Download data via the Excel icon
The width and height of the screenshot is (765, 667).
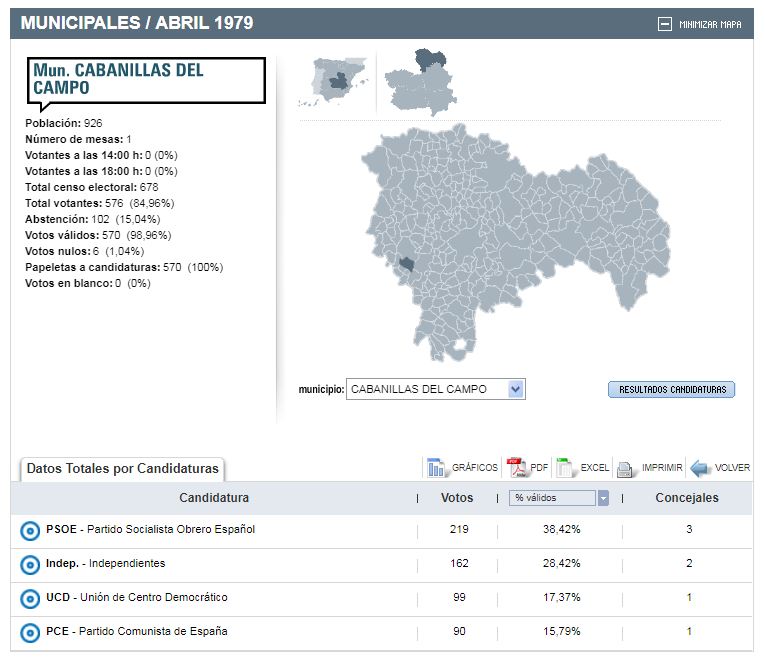click(x=566, y=467)
